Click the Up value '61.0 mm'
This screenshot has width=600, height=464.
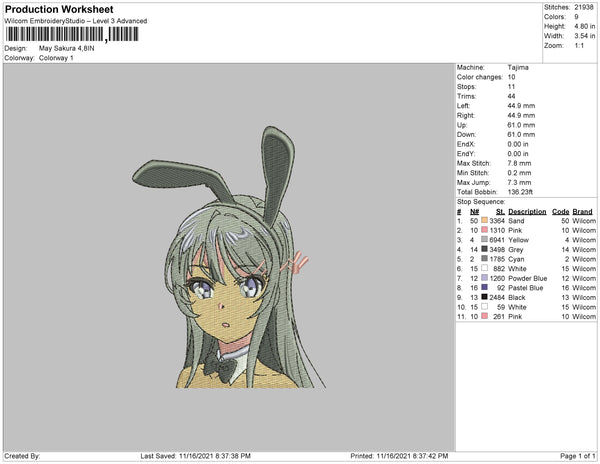(522, 125)
